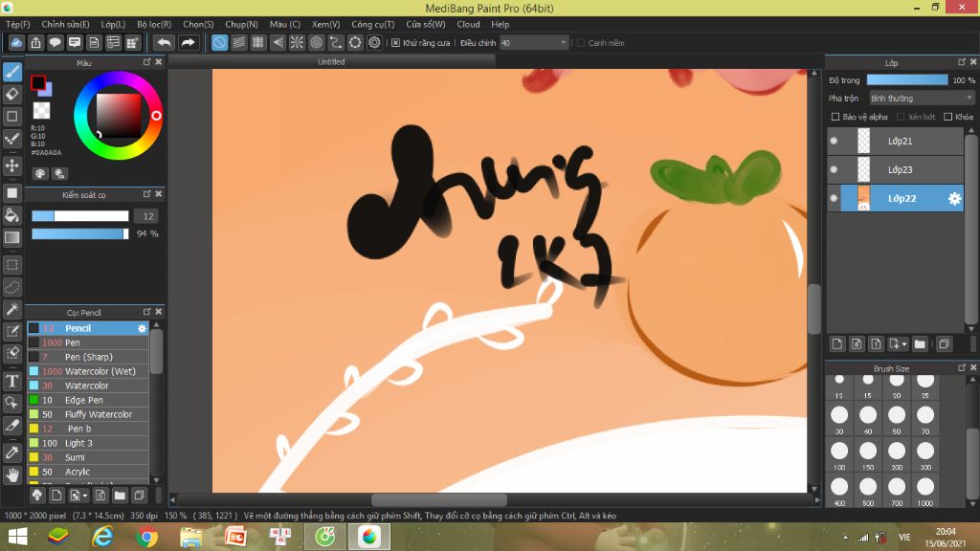Toggle the Cạnh mềm checkbox
Viewport: 980px width, 551px height.
point(581,43)
